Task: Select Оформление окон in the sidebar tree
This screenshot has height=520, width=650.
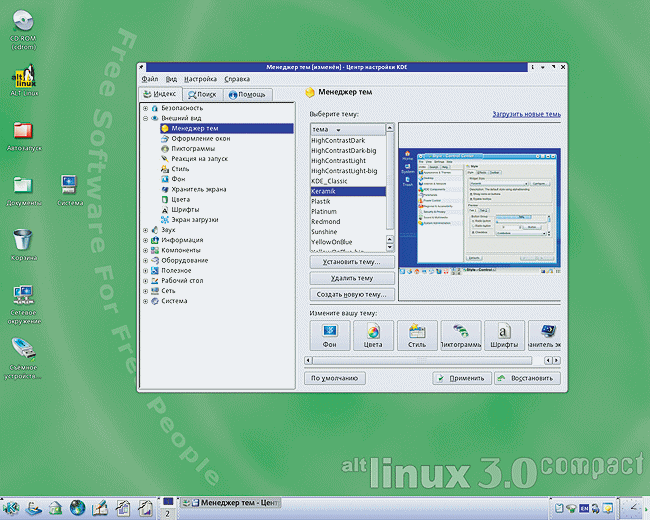Action: pyautogui.click(x=200, y=139)
